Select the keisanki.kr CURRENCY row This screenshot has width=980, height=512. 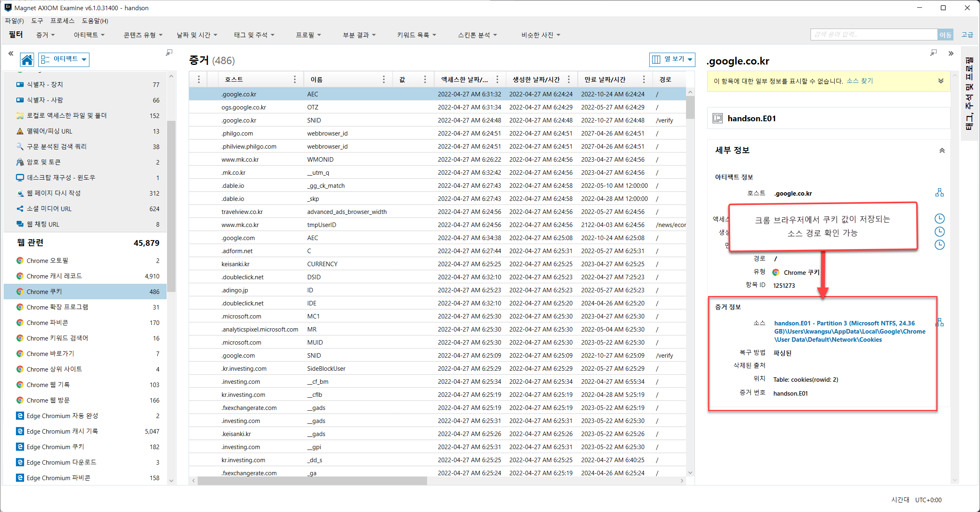coord(437,264)
